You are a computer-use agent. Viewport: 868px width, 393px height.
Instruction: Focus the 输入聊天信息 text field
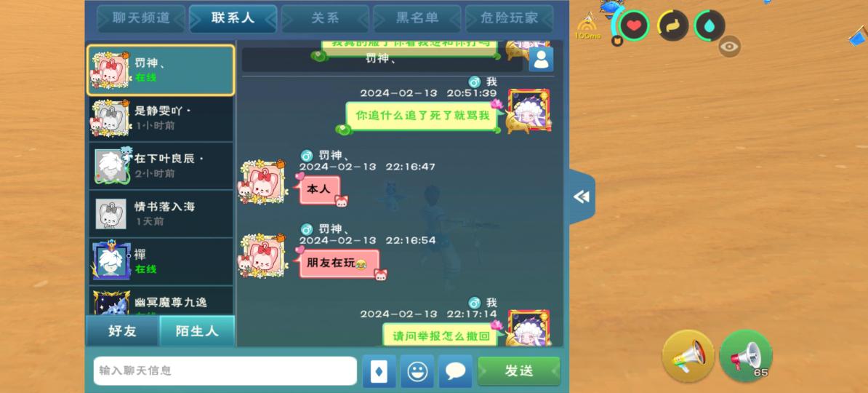click(x=225, y=371)
